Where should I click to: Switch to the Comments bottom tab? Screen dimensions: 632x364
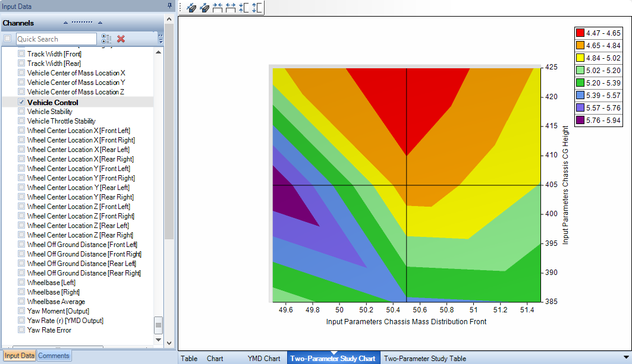click(x=54, y=356)
